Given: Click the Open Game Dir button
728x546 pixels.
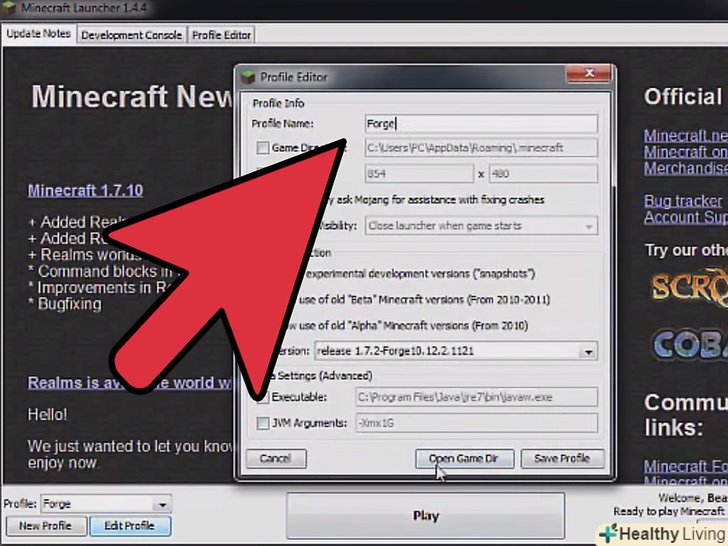Looking at the screenshot, I should 464,459.
